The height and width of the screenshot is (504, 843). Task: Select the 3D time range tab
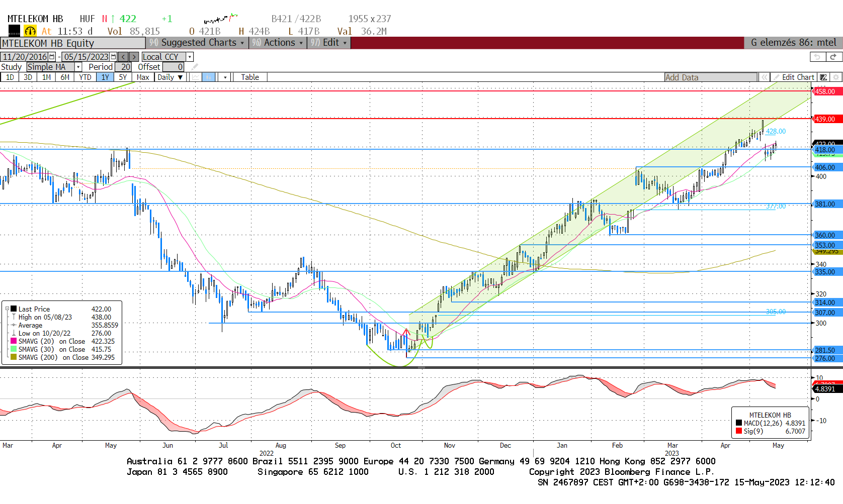pos(28,77)
